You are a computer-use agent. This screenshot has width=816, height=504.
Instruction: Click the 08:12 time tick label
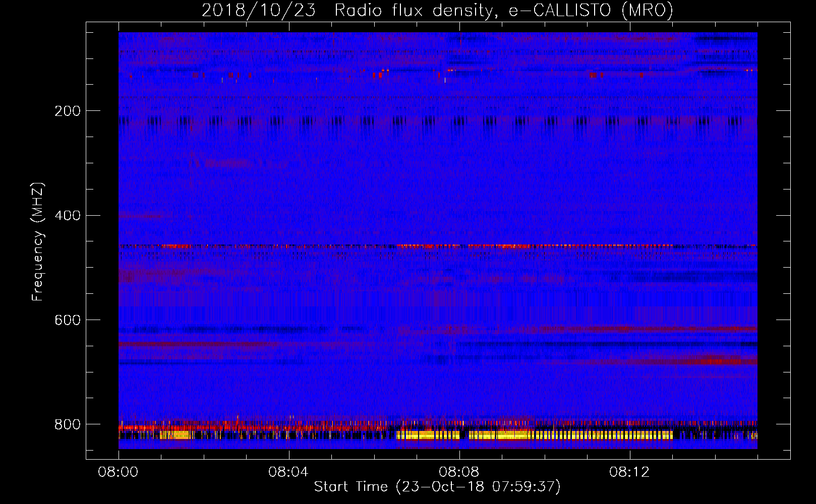[x=629, y=472]
